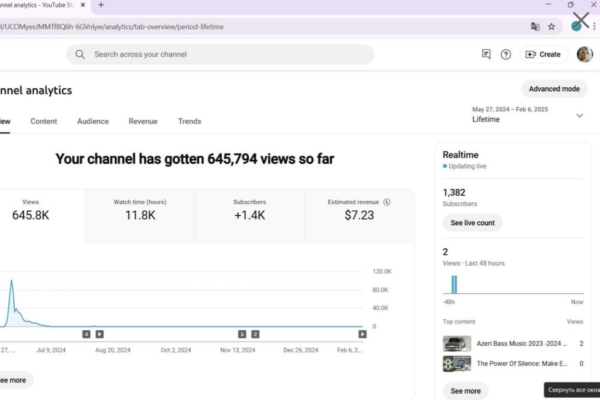Click the Create button

[x=543, y=54]
